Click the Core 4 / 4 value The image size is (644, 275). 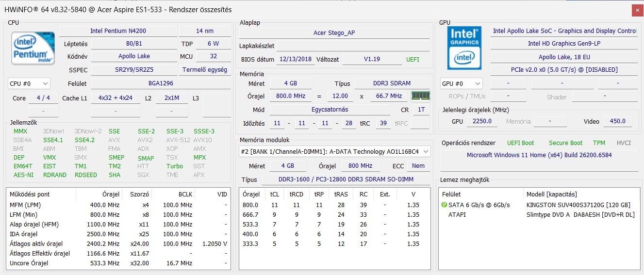pos(43,97)
